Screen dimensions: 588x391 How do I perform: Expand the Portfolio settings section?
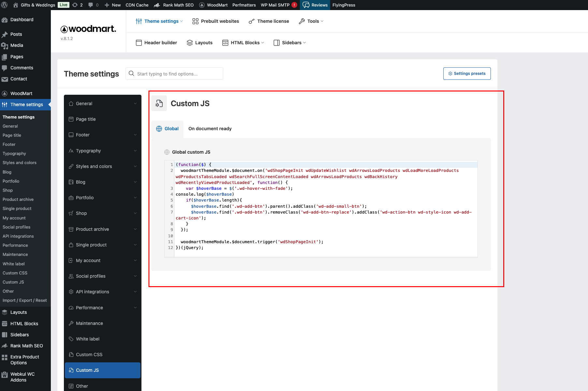click(103, 198)
